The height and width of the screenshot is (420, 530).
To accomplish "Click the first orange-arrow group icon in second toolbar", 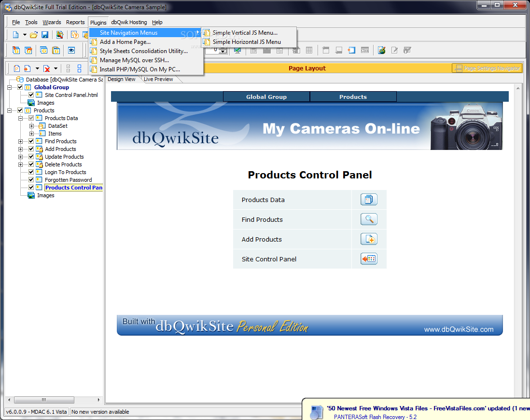I will click(16, 50).
